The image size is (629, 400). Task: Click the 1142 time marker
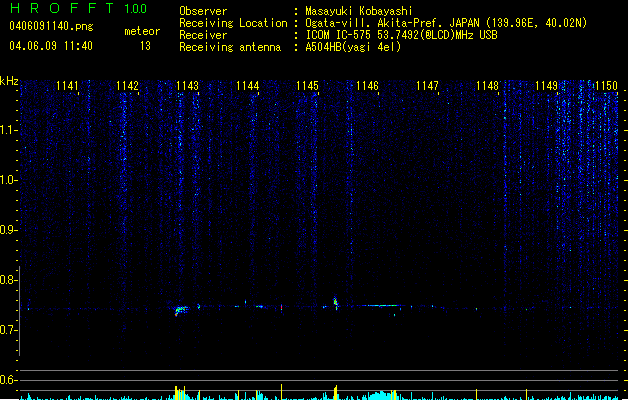(x=127, y=86)
